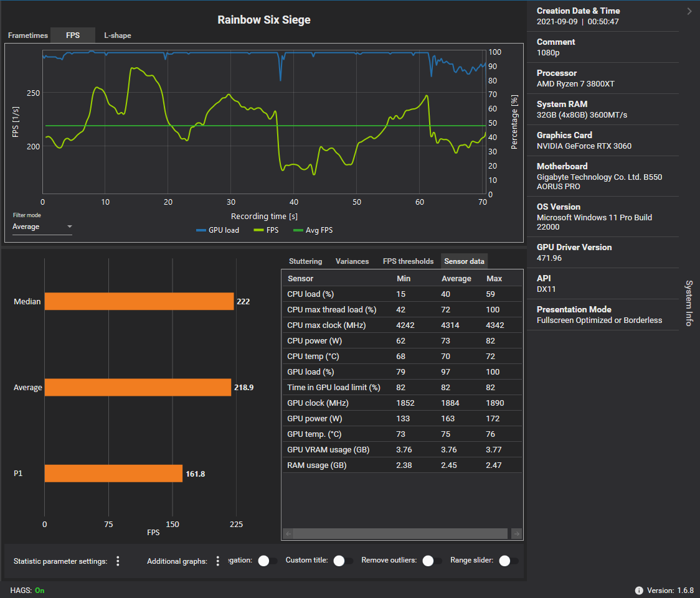
Task: Click the 218.9 average FPS value
Action: pos(244,388)
